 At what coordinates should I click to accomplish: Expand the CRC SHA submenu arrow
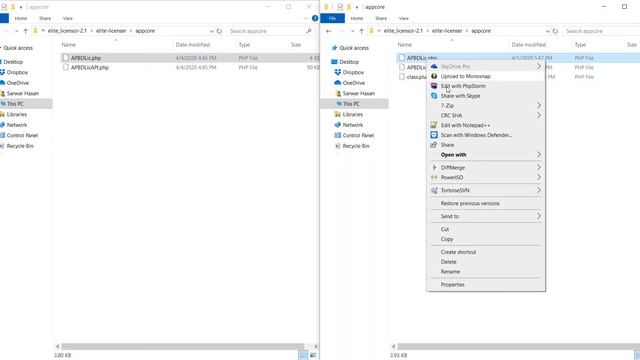(x=539, y=115)
